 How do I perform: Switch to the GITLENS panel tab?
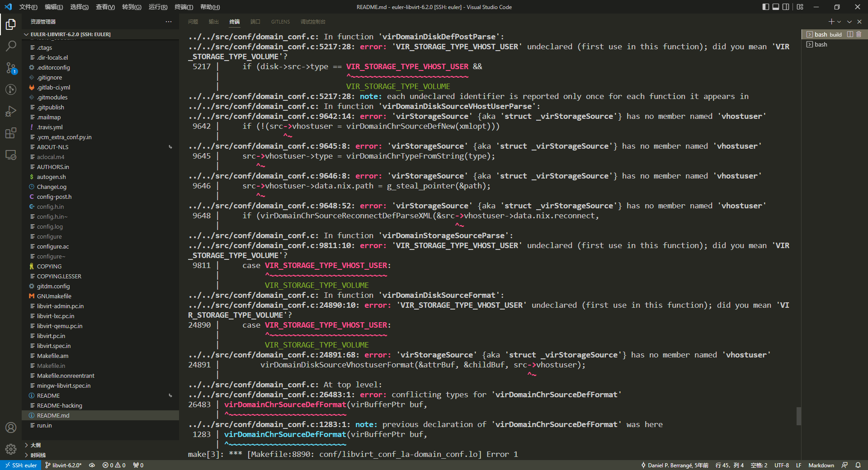pos(280,22)
